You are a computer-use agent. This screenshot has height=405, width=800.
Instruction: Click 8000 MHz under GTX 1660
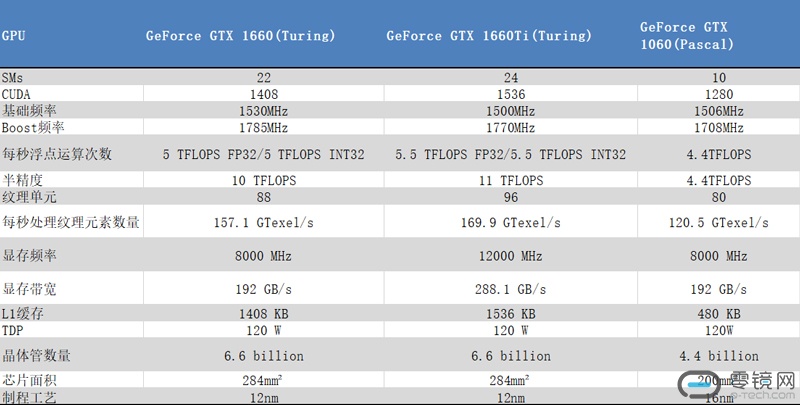click(x=264, y=256)
